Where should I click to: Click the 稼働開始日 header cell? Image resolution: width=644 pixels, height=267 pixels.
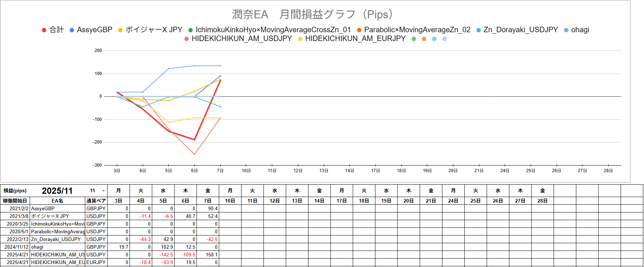15,201
